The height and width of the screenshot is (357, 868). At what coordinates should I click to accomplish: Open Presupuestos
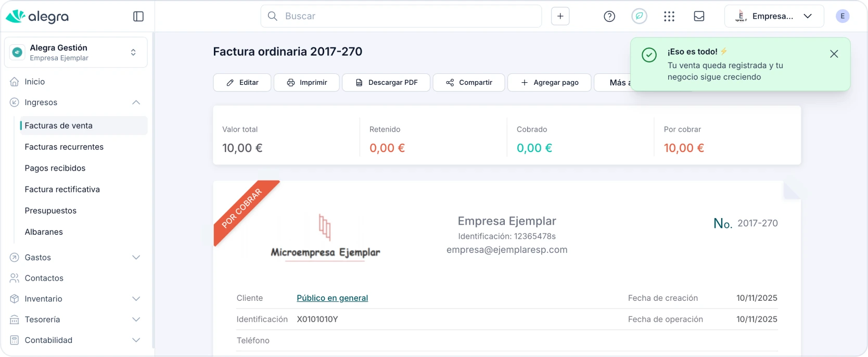50,211
